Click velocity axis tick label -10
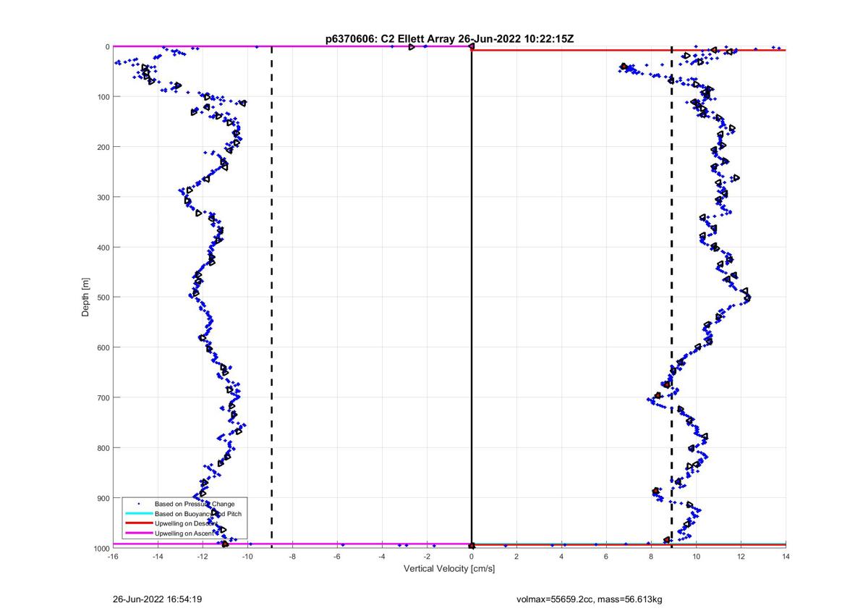Screen dimensions: 868x616 click(x=247, y=557)
